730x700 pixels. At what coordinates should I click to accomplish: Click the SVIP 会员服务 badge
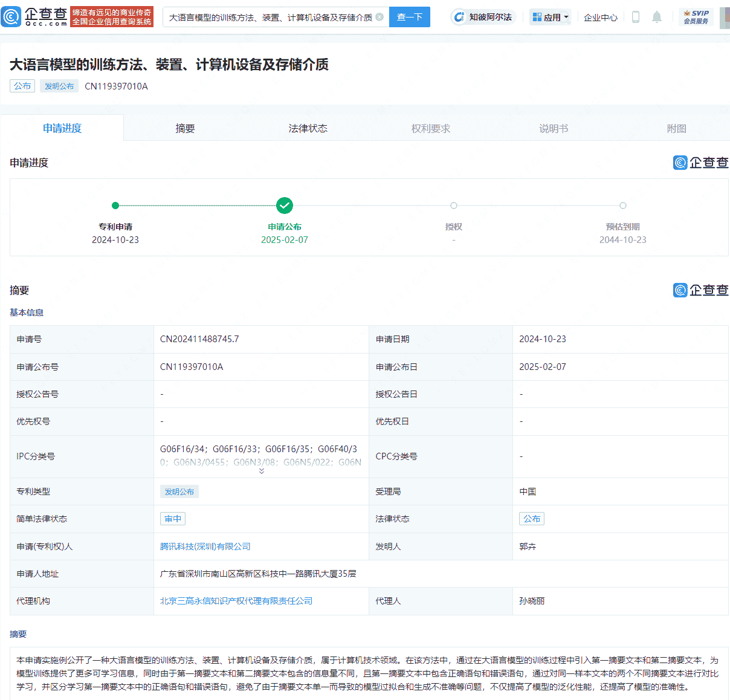696,17
